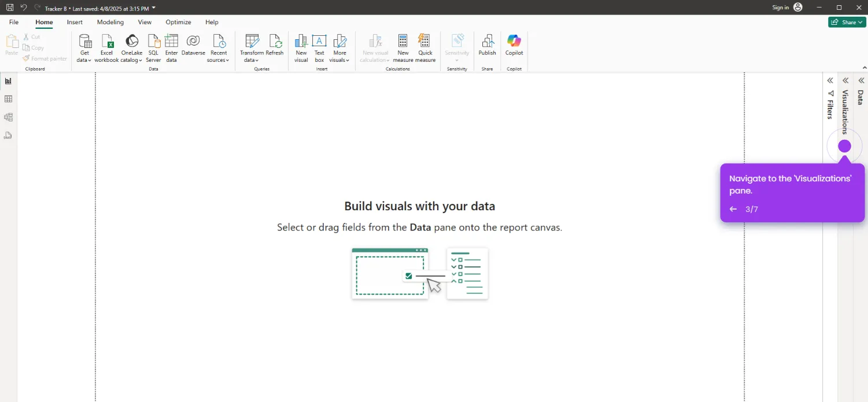Select the Insert ribbon tab
The height and width of the screenshot is (402, 868).
[x=75, y=22]
